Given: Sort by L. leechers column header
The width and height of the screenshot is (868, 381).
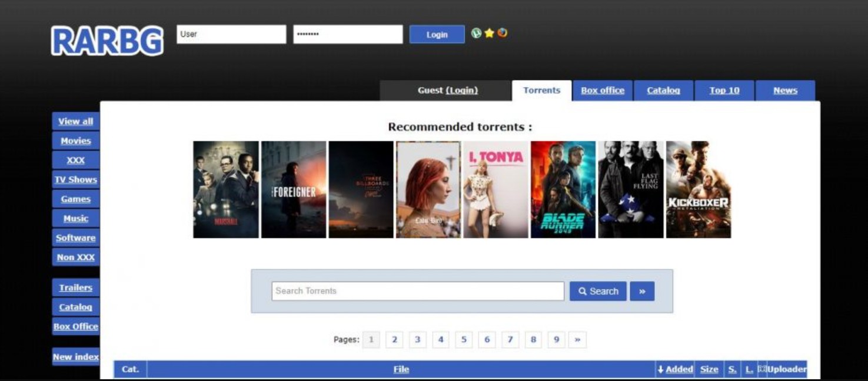Looking at the screenshot, I should pyautogui.click(x=749, y=369).
